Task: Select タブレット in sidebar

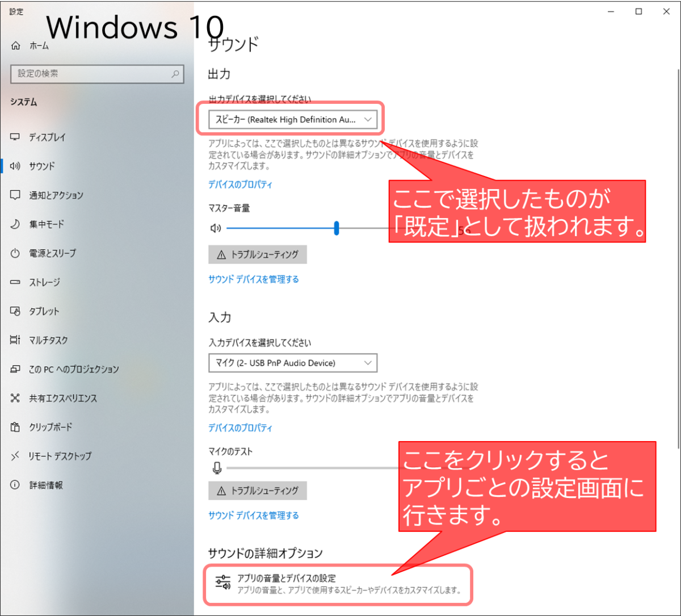Action: [x=96, y=311]
